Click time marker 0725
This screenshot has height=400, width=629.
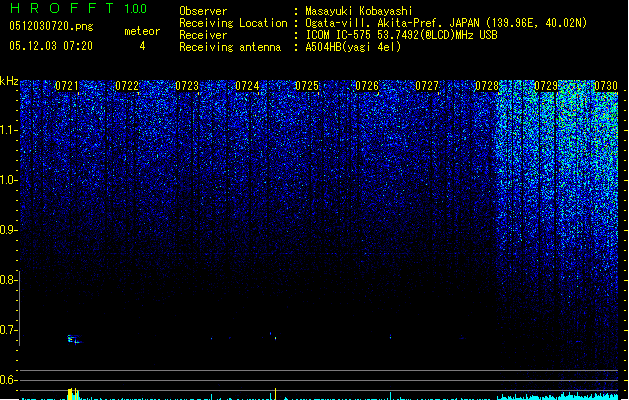coord(307,86)
